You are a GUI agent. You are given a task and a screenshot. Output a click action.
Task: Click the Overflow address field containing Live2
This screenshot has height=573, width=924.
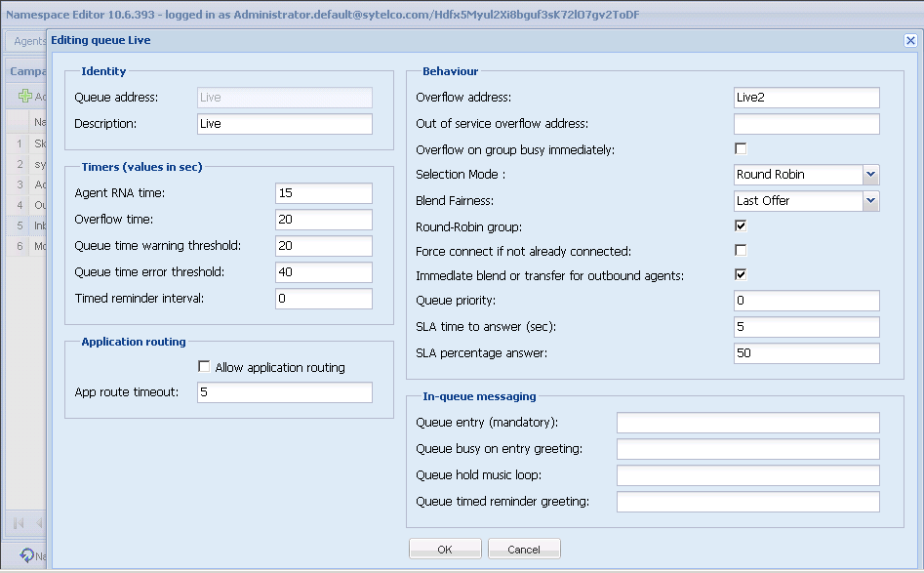coord(807,98)
